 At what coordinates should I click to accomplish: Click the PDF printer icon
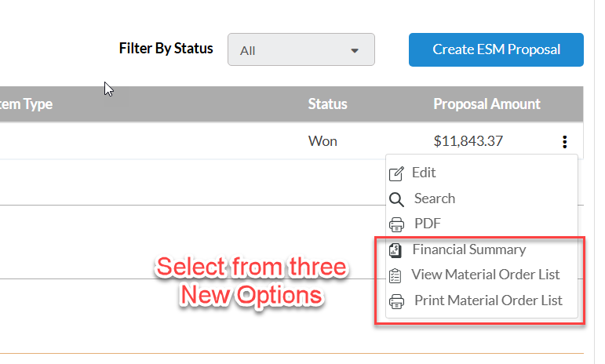(x=396, y=224)
